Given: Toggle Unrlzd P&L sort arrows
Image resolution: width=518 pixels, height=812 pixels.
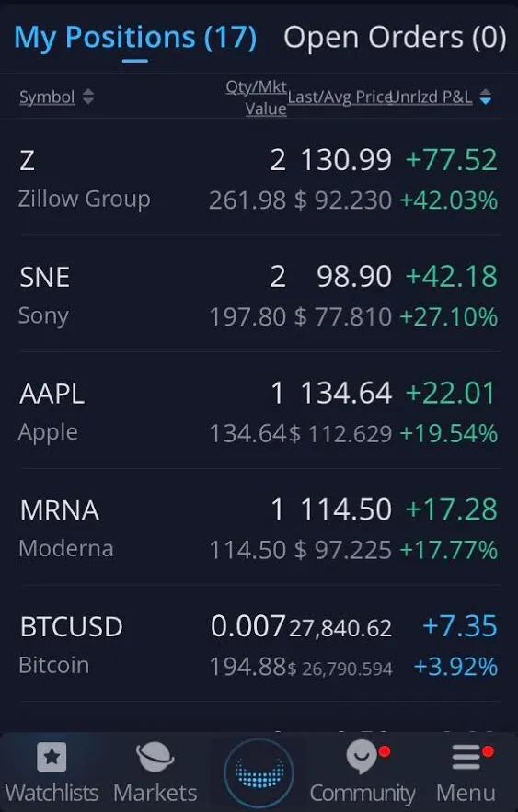Looking at the screenshot, I should pyautogui.click(x=486, y=97).
